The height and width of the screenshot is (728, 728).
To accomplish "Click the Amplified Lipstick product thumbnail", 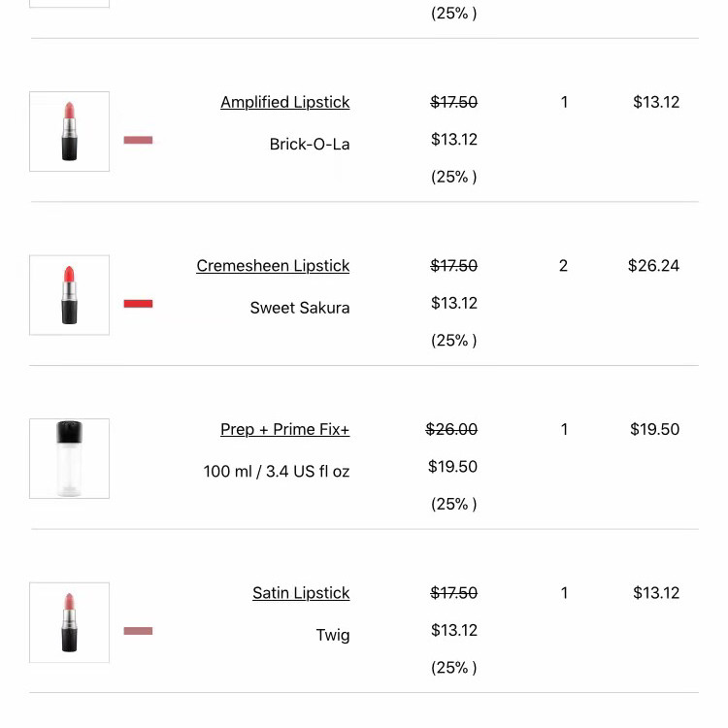I will (x=69, y=131).
